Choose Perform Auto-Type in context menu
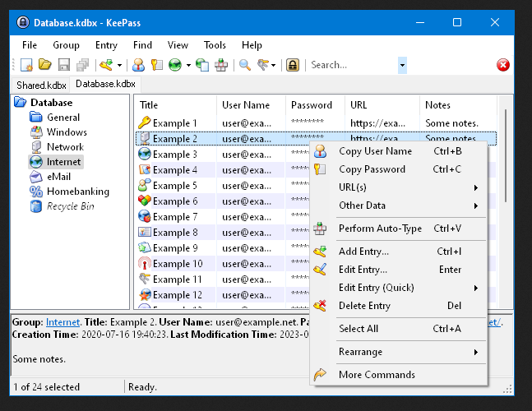The height and width of the screenshot is (411, 532). point(399,229)
